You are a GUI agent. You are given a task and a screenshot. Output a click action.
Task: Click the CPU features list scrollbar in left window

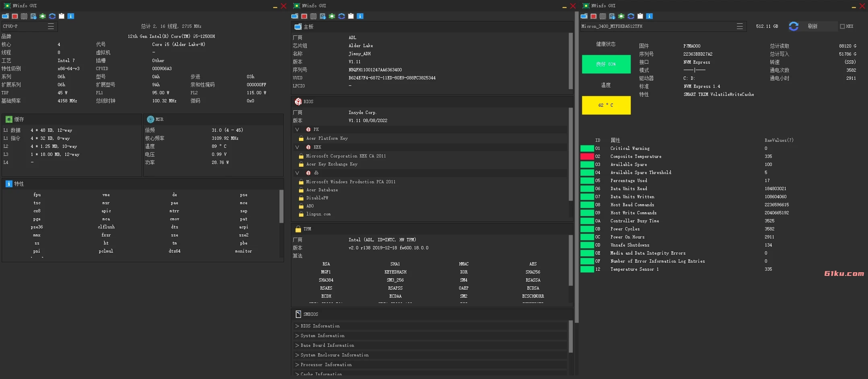click(281, 206)
